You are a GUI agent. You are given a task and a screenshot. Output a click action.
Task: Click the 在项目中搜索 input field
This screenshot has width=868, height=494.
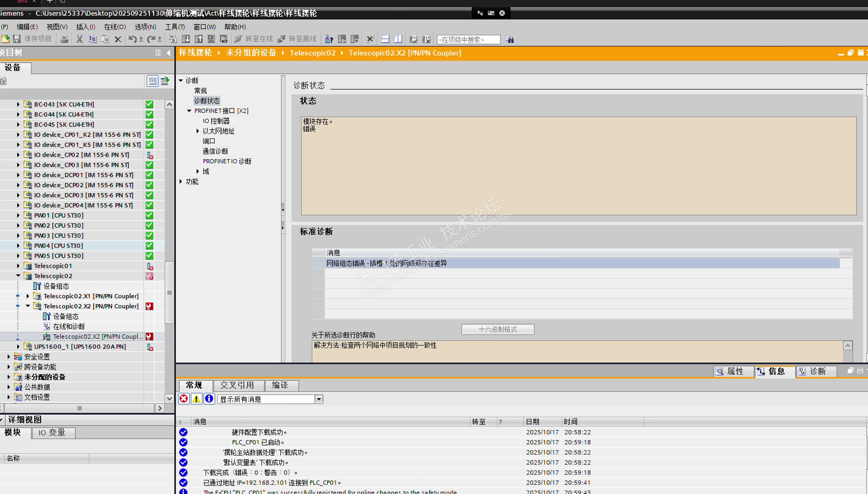coord(468,39)
